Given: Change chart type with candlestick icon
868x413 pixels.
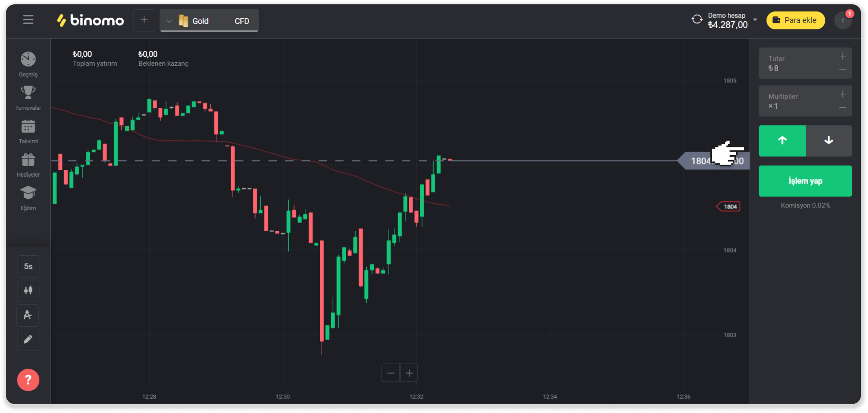Looking at the screenshot, I should [28, 291].
